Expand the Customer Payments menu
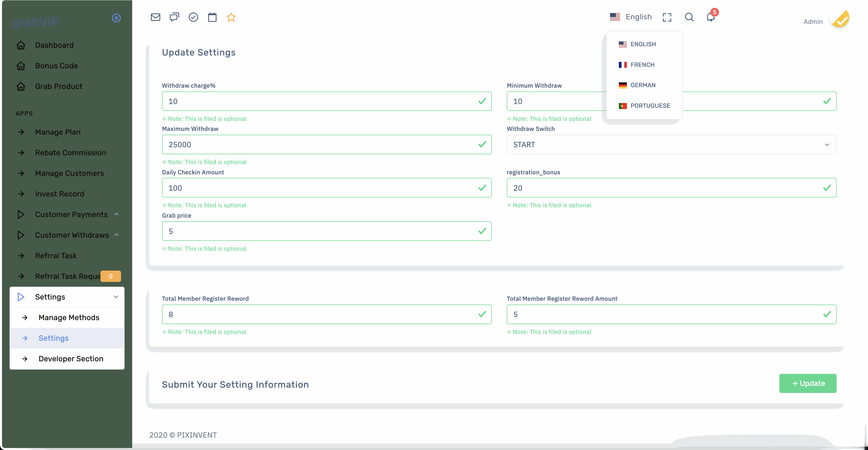This screenshot has width=868, height=450. click(x=71, y=214)
